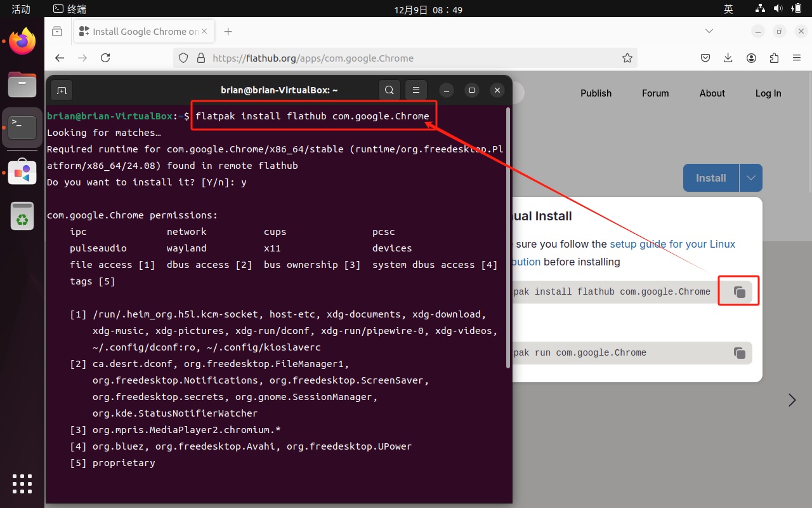Copy the flatpak run command

click(x=739, y=353)
